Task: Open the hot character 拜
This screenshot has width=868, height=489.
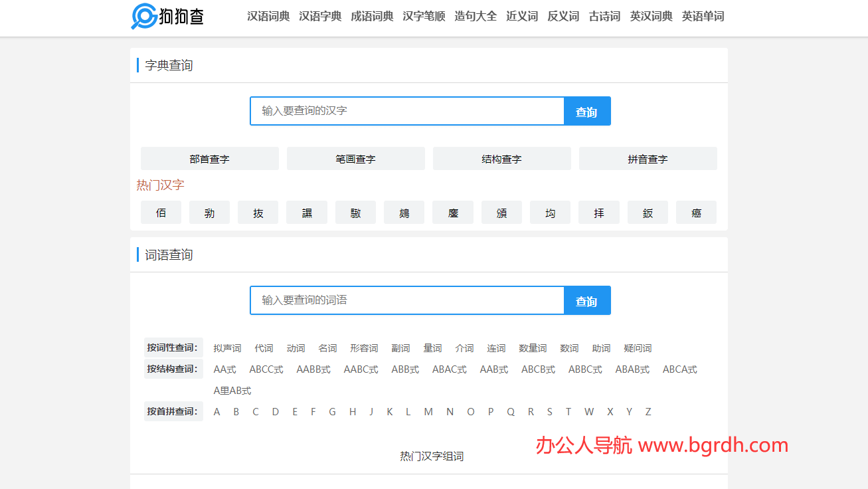Action: tap(598, 213)
